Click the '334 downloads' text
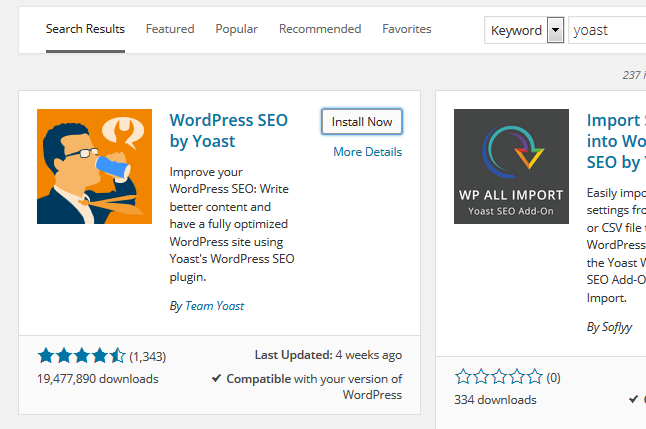The image size is (646, 429). pos(495,400)
